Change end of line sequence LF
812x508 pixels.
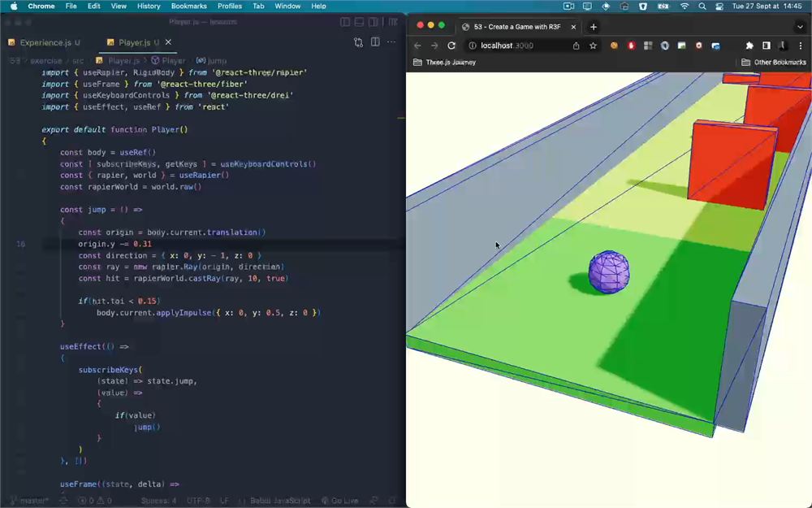tap(224, 501)
